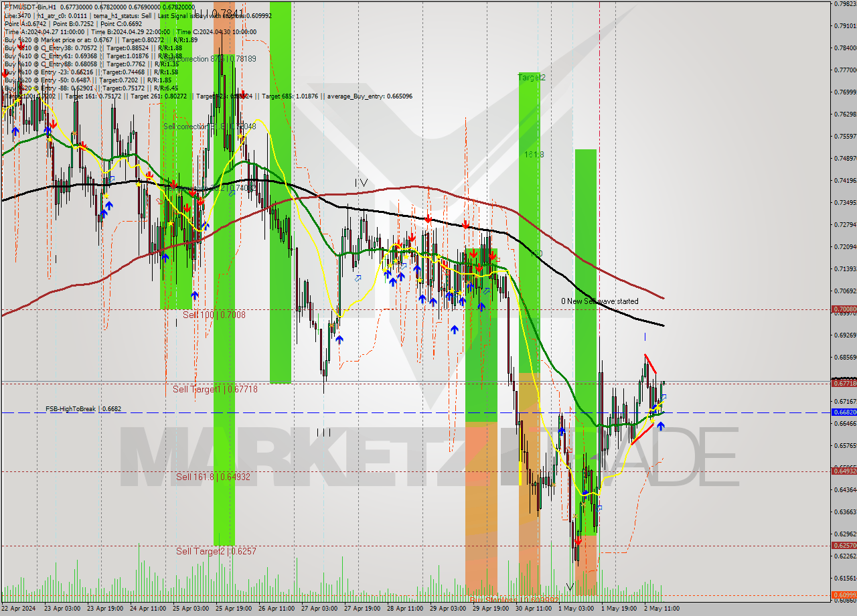Click the 'Time A:2024.04.27 11:00:00' line
The height and width of the screenshot is (616, 857).
click(44, 31)
